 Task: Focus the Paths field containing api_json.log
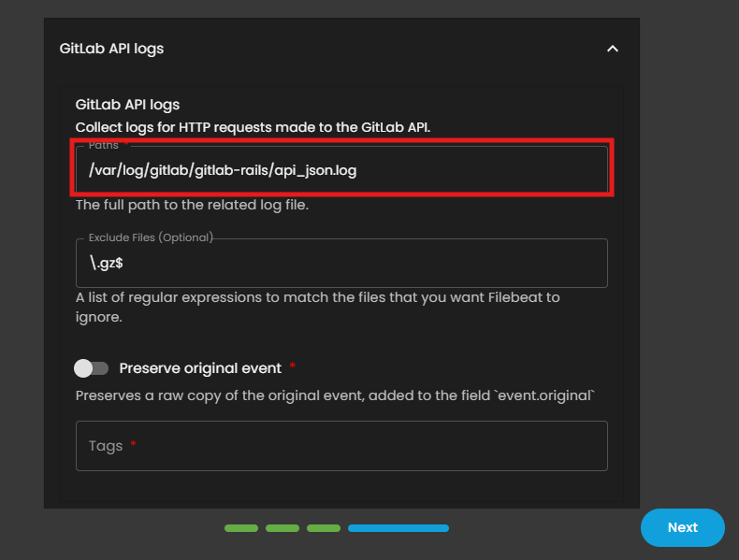341,170
